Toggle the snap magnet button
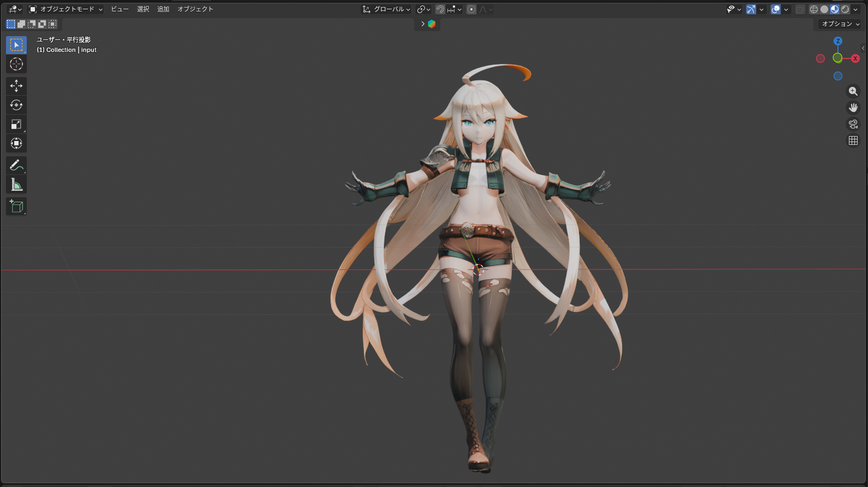 click(440, 9)
